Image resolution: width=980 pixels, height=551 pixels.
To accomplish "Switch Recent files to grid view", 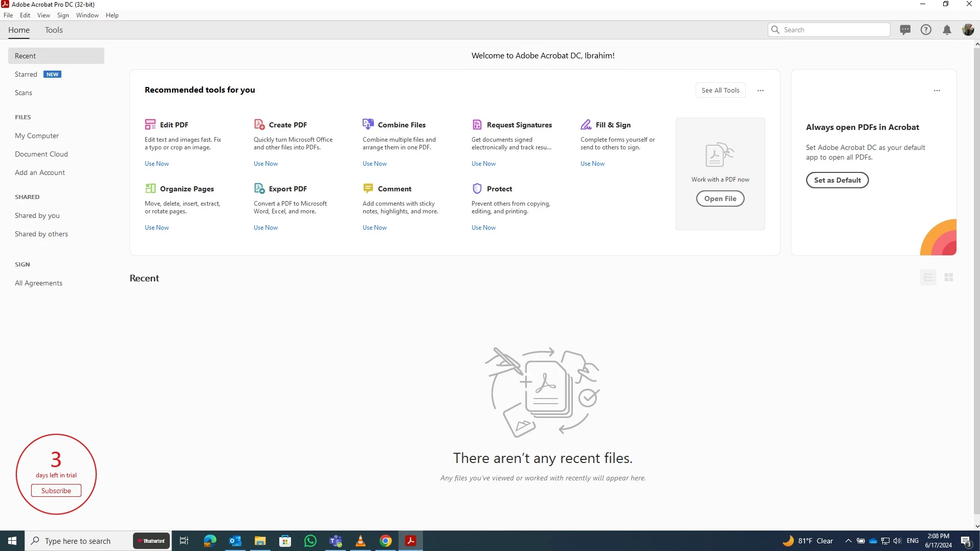I will [949, 277].
